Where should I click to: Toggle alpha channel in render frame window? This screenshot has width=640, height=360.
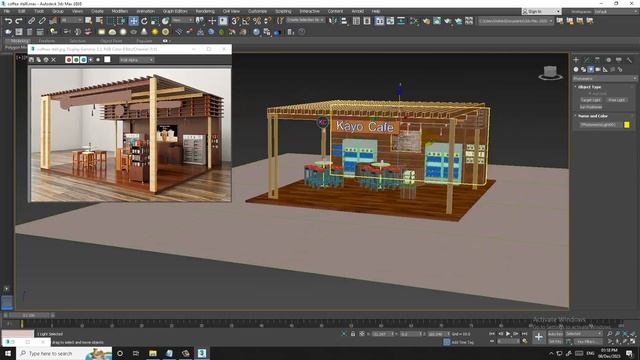[x=91, y=60]
